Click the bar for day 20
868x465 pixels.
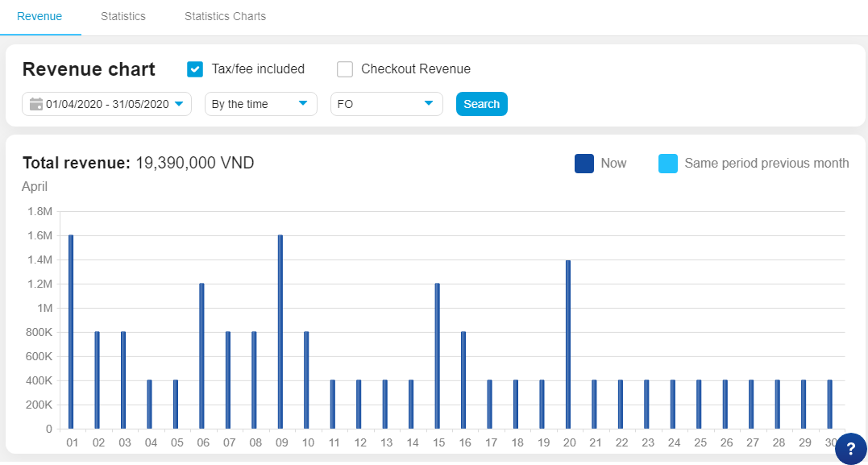(568, 345)
